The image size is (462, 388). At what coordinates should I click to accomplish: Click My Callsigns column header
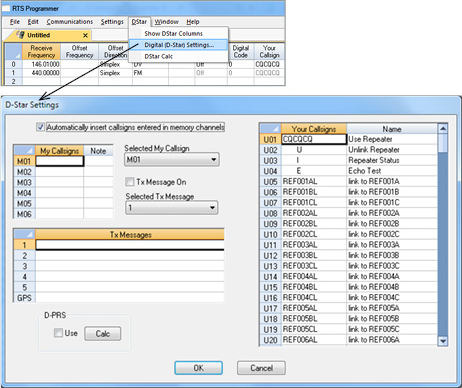pyautogui.click(x=59, y=151)
